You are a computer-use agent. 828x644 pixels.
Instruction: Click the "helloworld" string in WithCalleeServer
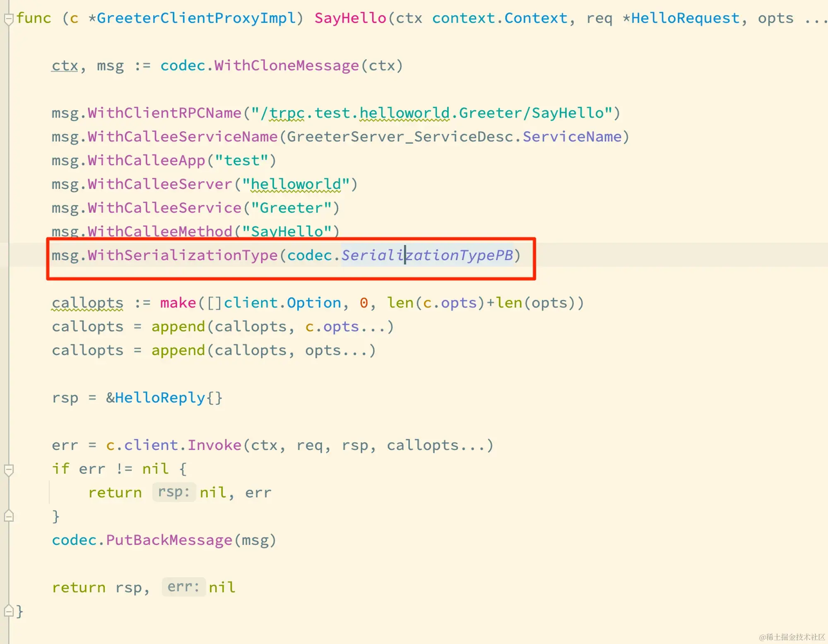coord(296,184)
